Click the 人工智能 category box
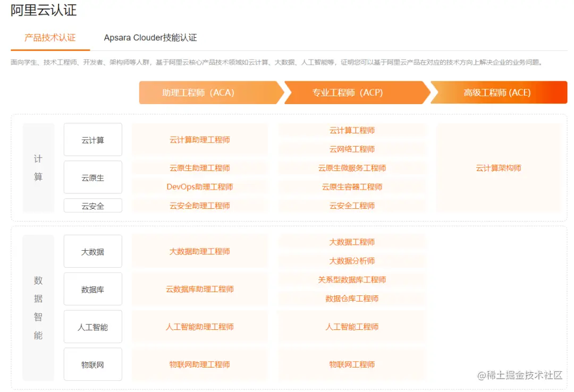Screen dimensions: 574x392 [93, 327]
